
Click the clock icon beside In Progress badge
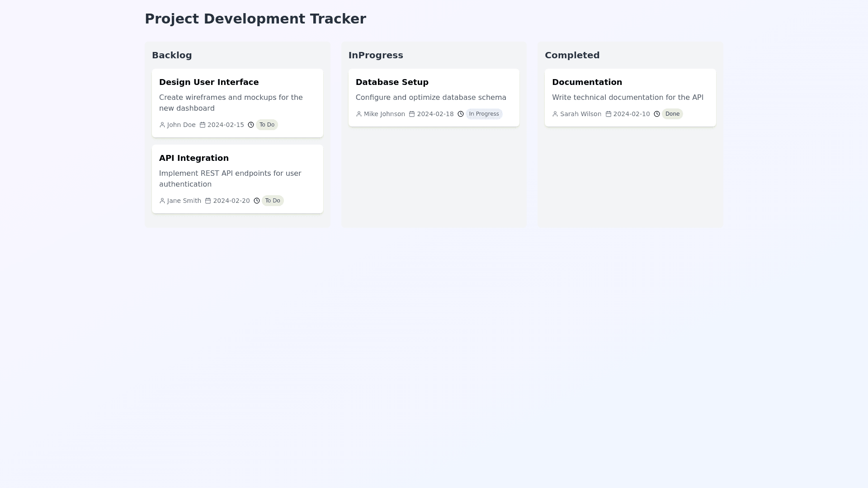pyautogui.click(x=461, y=114)
